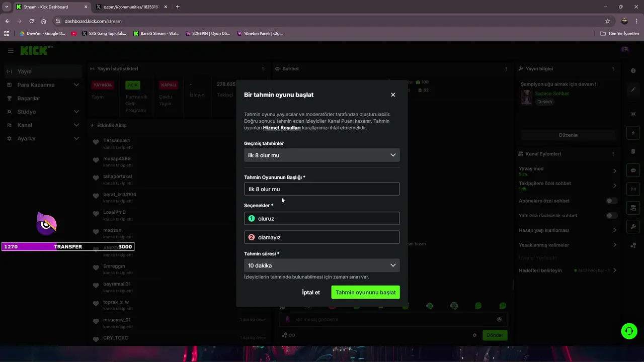
Task: Focus option 2 field containing olamayız
Action: point(322,237)
